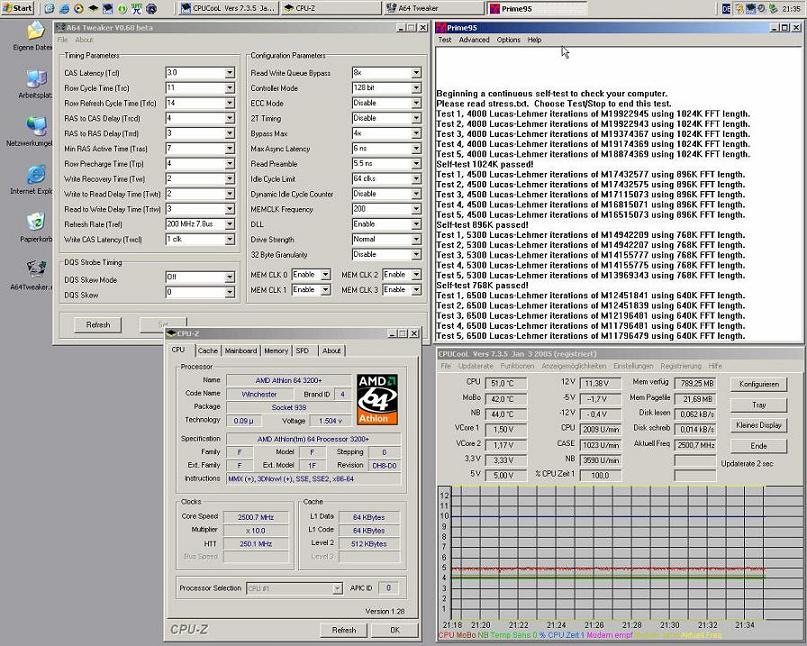Expand the Refresh Rate (Tref) dropdown
The image size is (807, 646).
tap(230, 224)
